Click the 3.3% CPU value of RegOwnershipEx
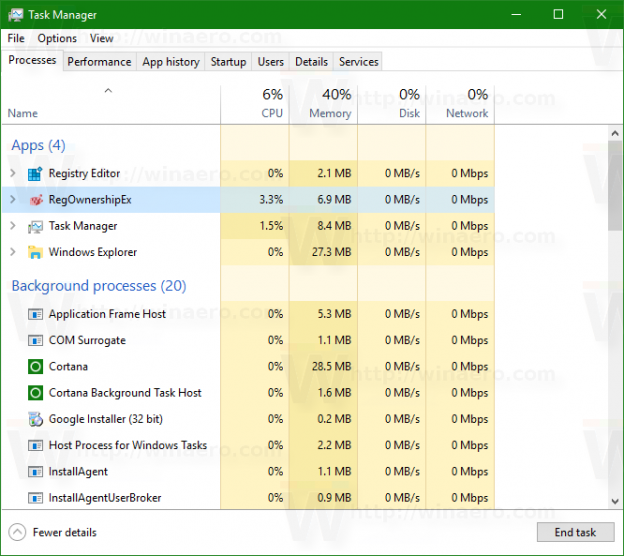The height and width of the screenshot is (556, 624). tap(271, 199)
